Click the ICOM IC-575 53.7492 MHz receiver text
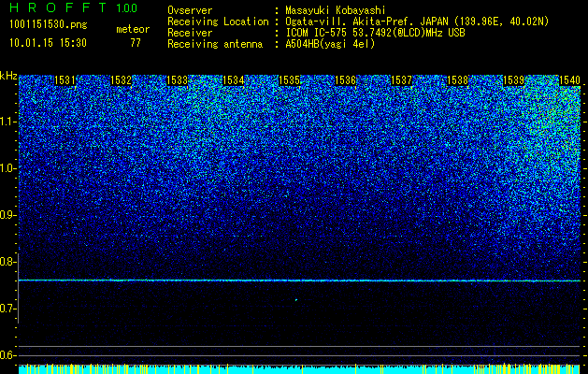 (x=375, y=33)
